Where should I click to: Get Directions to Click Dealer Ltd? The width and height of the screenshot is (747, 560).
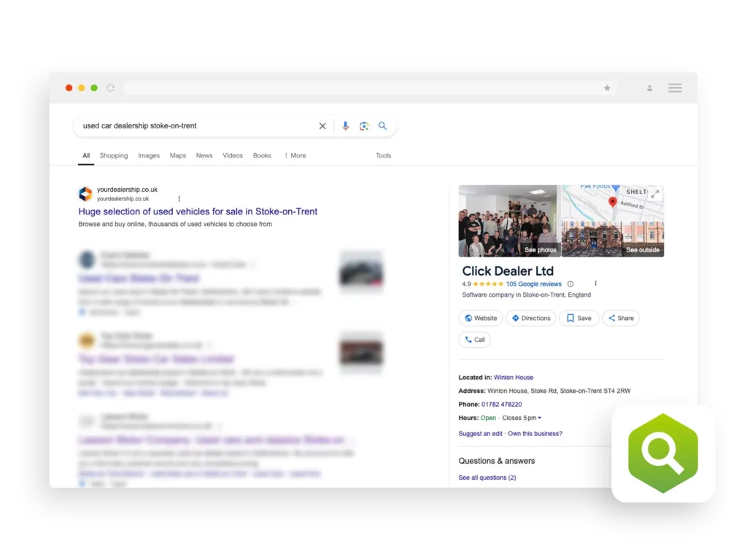(531, 318)
